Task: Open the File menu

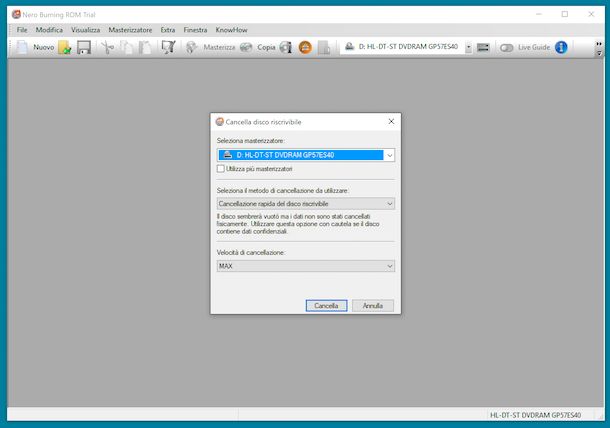Action: [22, 30]
